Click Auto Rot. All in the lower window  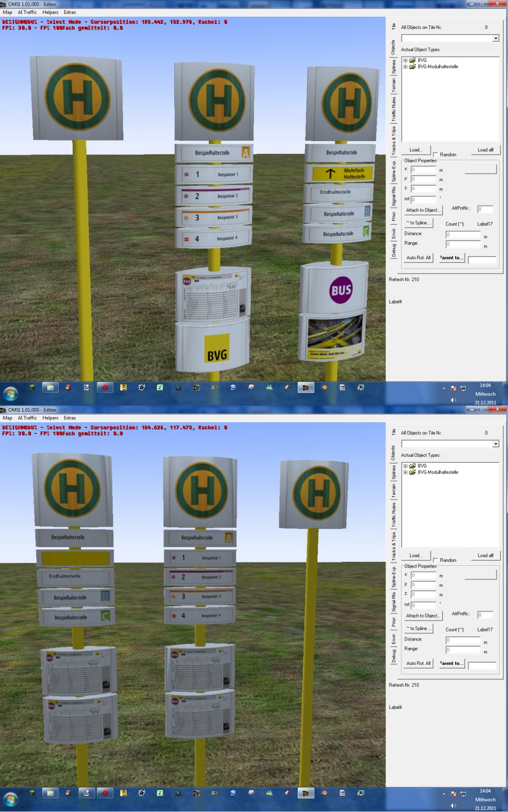(418, 663)
